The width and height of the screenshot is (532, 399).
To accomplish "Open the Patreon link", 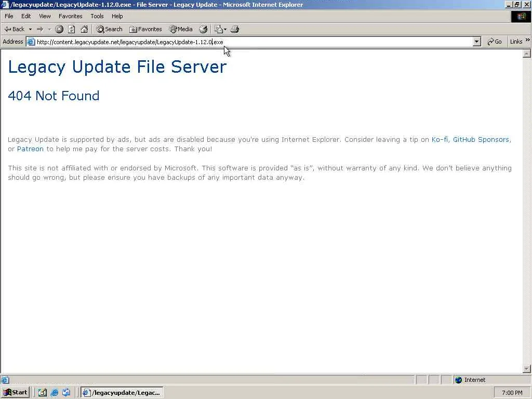I will click(x=30, y=149).
